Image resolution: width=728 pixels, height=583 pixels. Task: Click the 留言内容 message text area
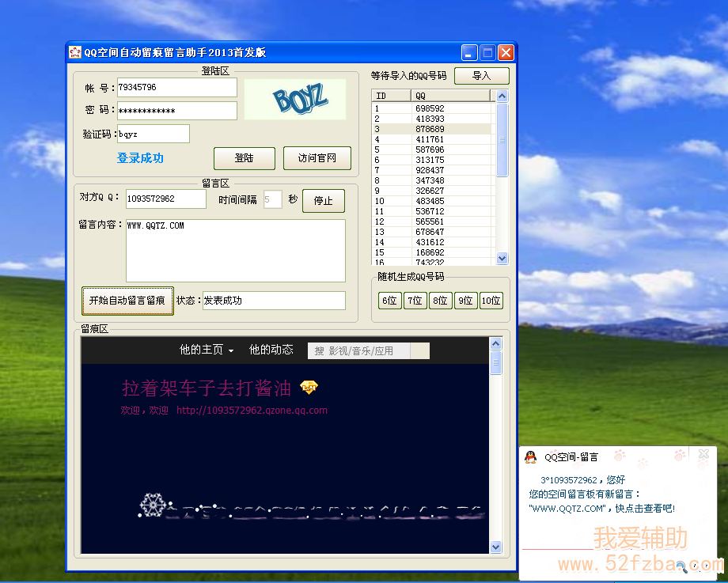click(235, 251)
